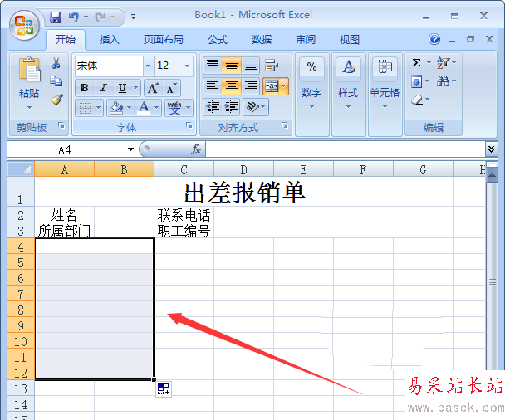Image resolution: width=505 pixels, height=420 pixels.
Task: Toggle bold formatting
Action: 85,88
